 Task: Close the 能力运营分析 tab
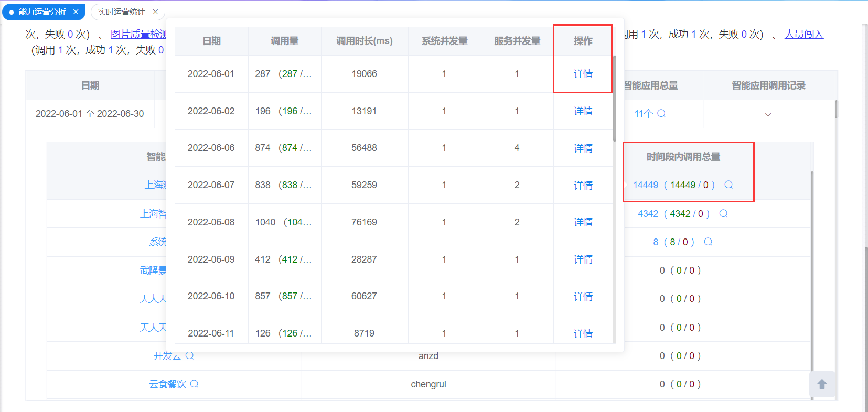[x=76, y=12]
